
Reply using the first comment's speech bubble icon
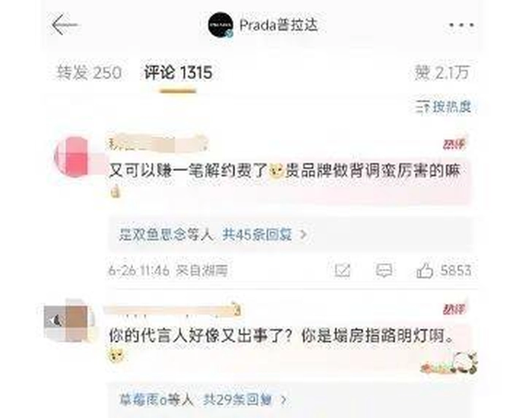click(x=384, y=271)
